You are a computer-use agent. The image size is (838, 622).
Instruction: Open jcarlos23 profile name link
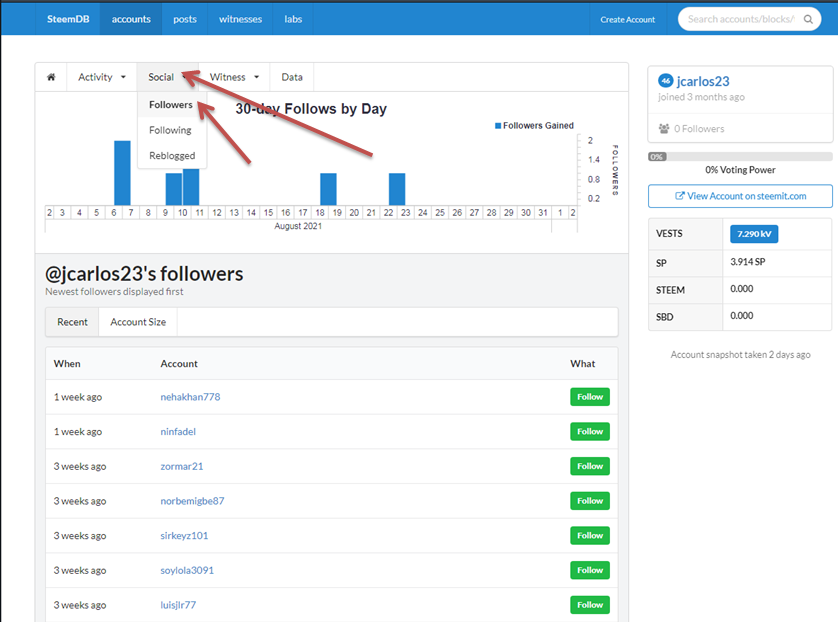point(703,81)
